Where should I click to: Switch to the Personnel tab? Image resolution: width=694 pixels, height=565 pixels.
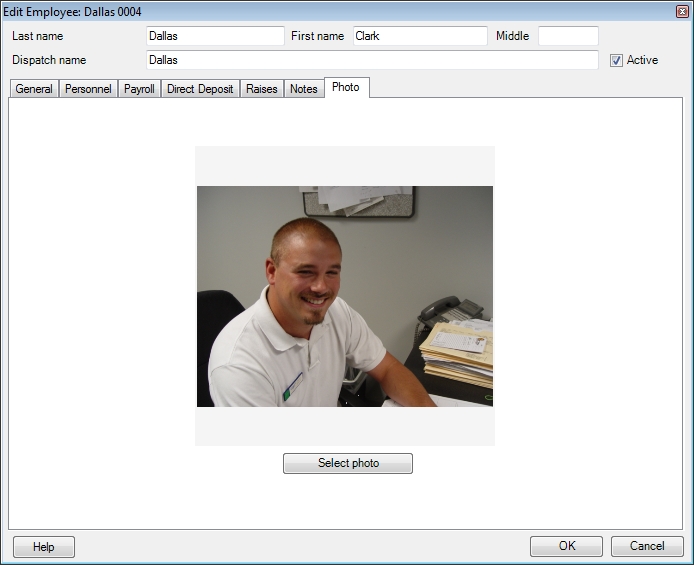88,89
